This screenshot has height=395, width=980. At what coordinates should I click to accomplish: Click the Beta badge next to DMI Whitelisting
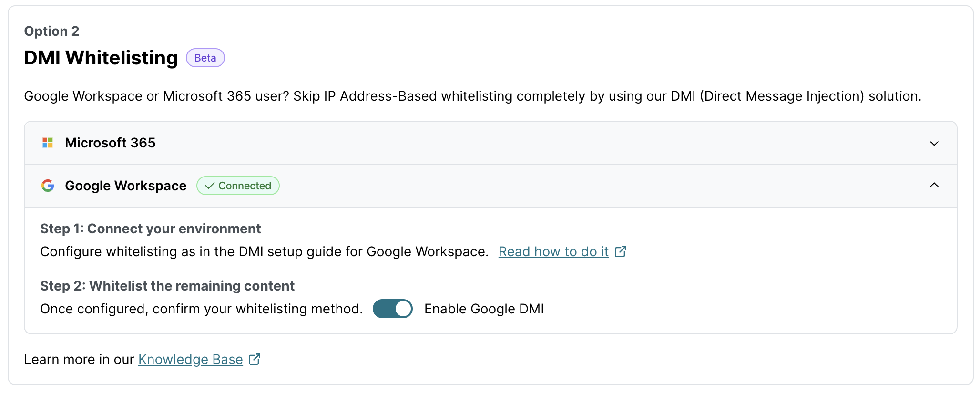(205, 58)
